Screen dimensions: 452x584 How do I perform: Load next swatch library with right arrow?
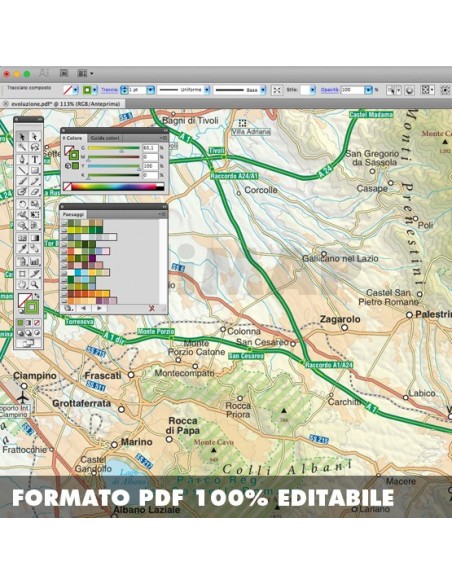tap(99, 308)
